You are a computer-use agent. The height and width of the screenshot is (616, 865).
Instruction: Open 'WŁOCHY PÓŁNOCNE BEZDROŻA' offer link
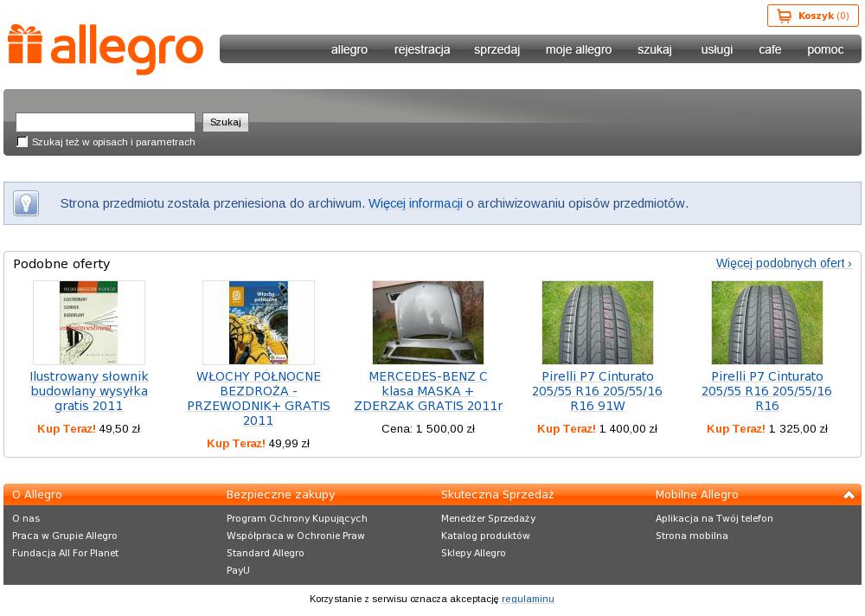[258, 398]
